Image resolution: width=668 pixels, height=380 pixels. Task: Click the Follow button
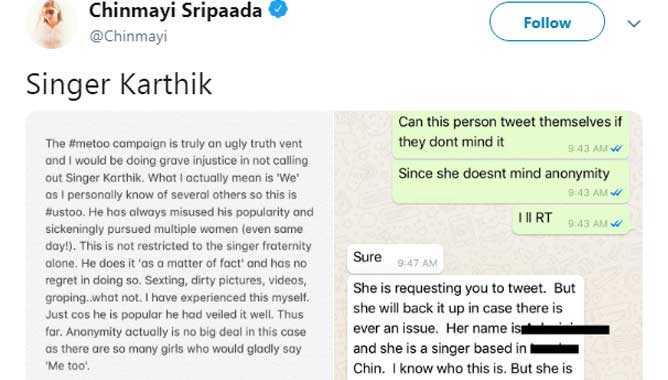pos(547,22)
